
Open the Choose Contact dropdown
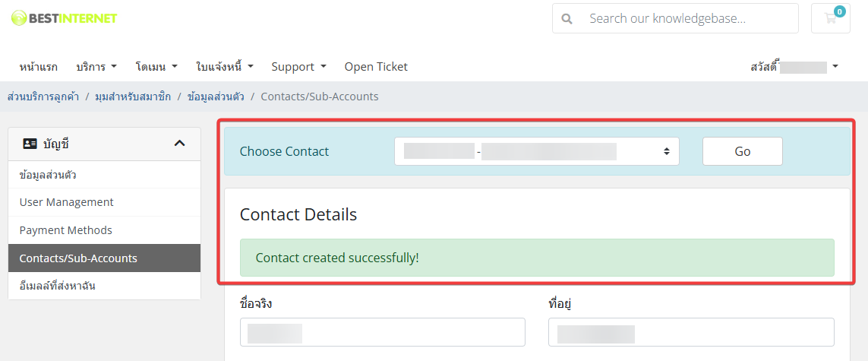click(536, 151)
